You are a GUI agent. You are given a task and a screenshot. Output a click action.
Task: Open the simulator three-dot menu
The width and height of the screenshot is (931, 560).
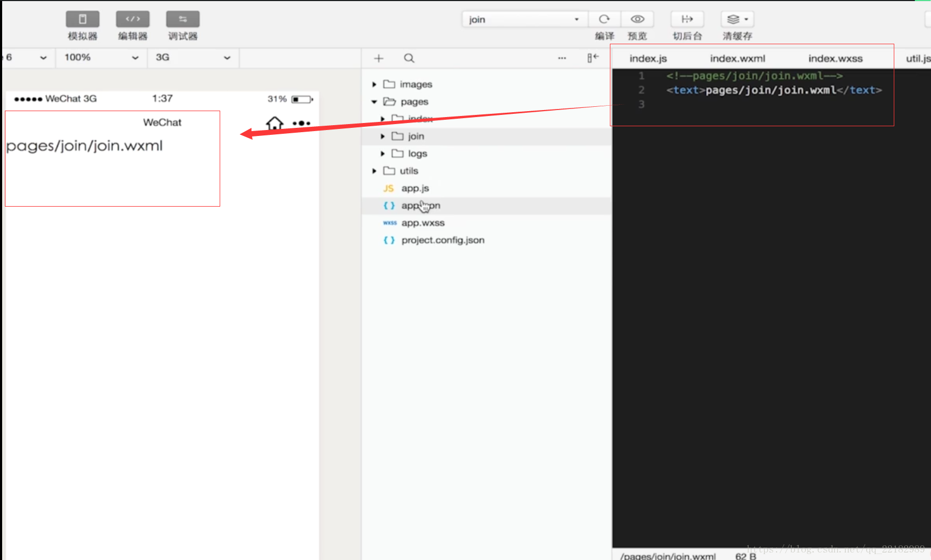[x=301, y=124]
